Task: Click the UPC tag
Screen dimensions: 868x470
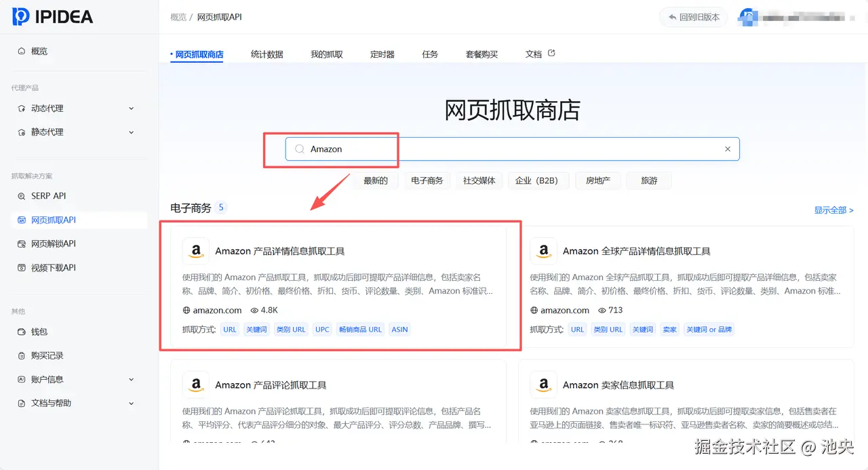Action: pos(323,330)
